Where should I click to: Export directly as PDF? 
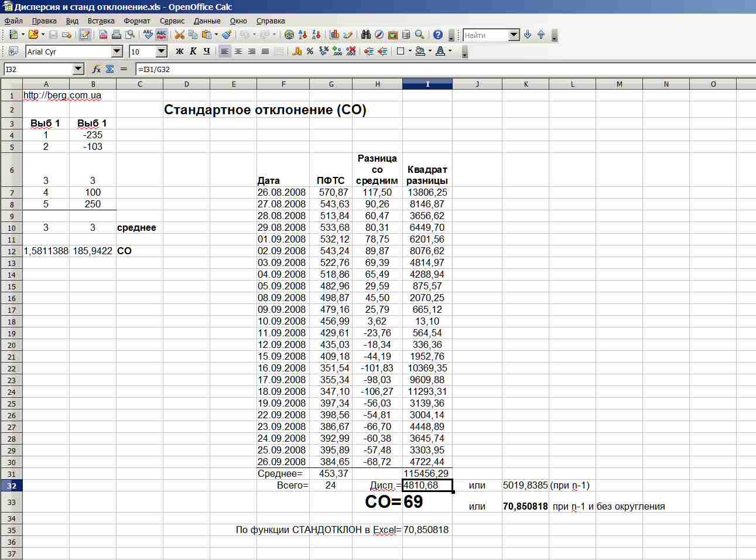click(103, 35)
